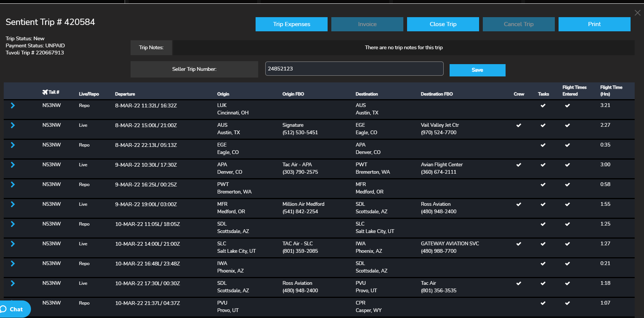644x318 pixels.
Task: Click Flight Times Entered checkmark for EGE-APA leg
Action: coord(567,145)
